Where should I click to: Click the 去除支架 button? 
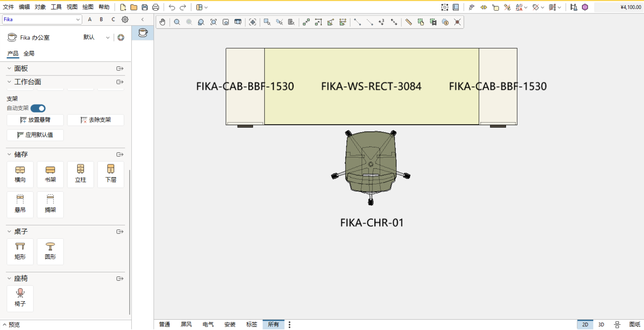point(96,120)
